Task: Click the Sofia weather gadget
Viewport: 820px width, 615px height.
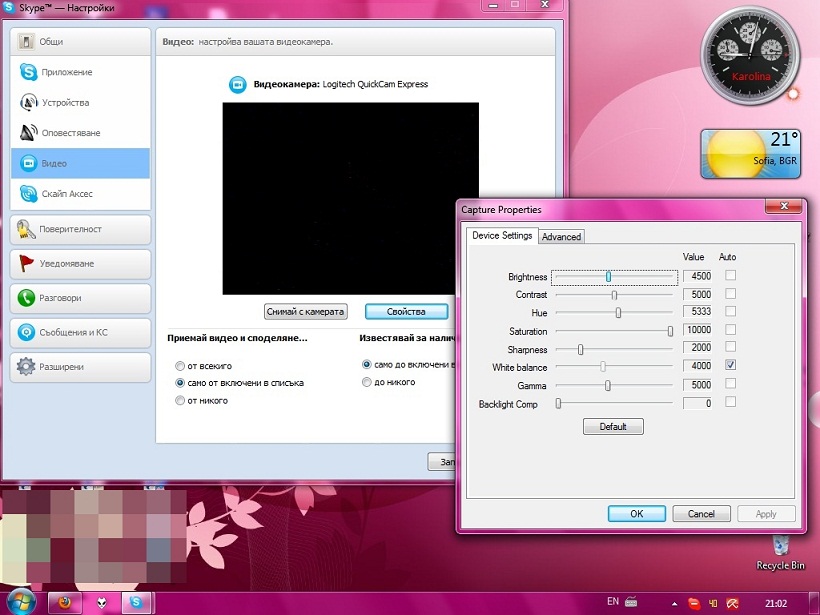Action: coord(750,154)
